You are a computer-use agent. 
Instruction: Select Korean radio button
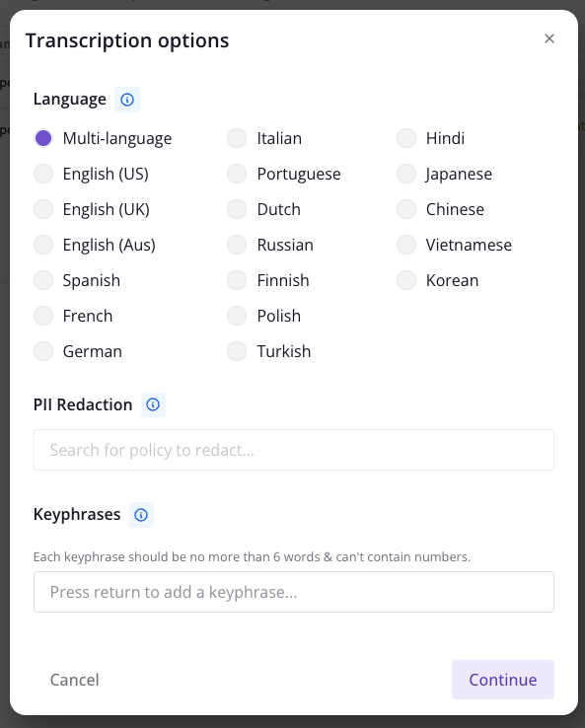[x=406, y=280]
